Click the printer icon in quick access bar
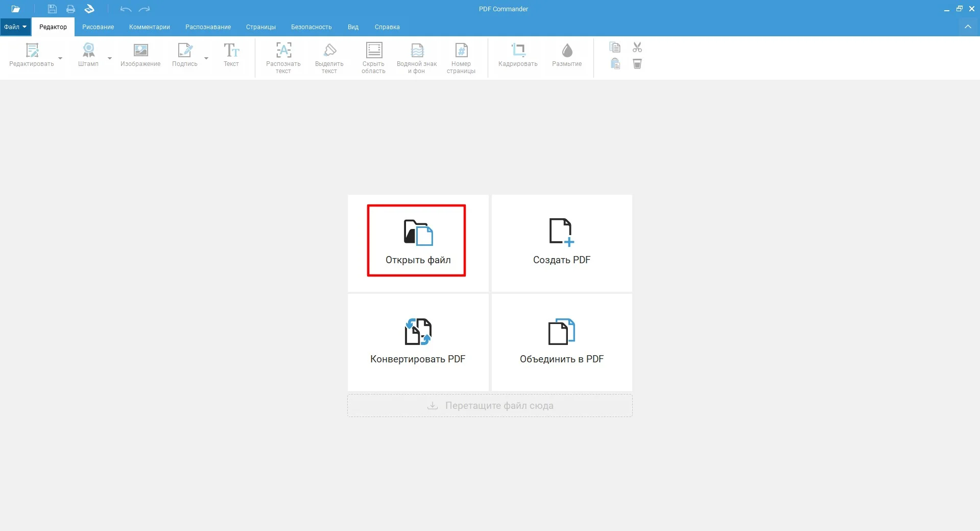The image size is (980, 531). click(70, 9)
